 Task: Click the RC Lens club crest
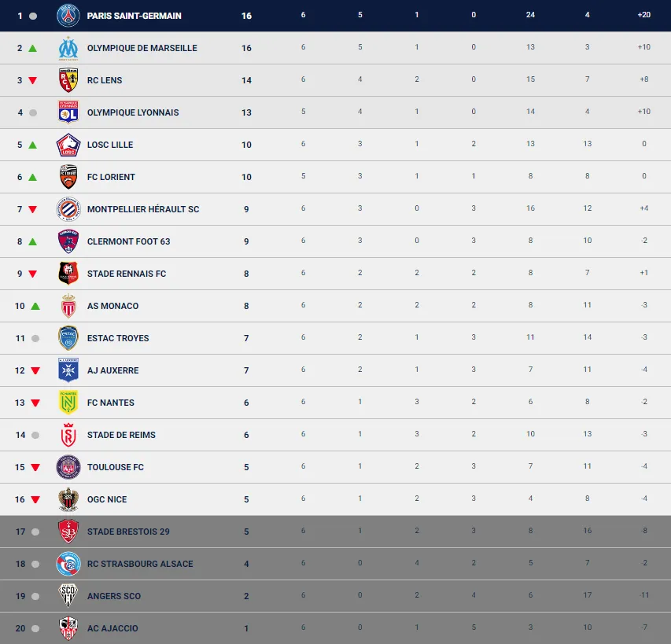(68, 80)
